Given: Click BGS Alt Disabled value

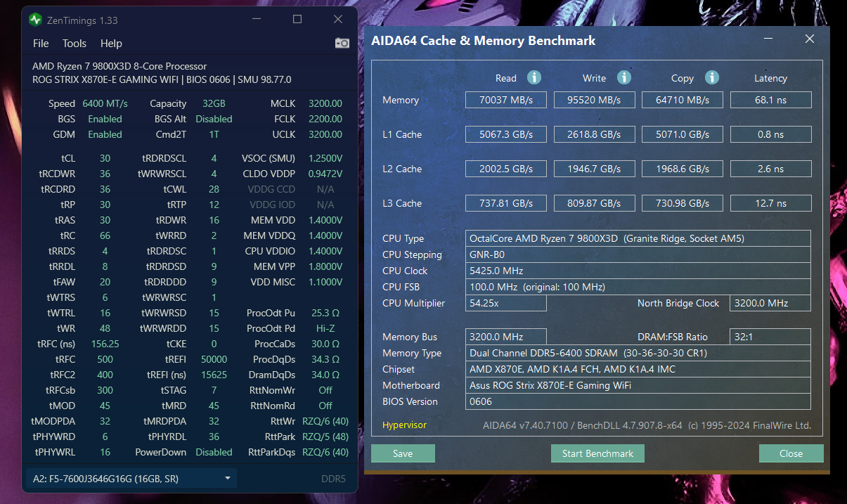Looking at the screenshot, I should pyautogui.click(x=214, y=119).
